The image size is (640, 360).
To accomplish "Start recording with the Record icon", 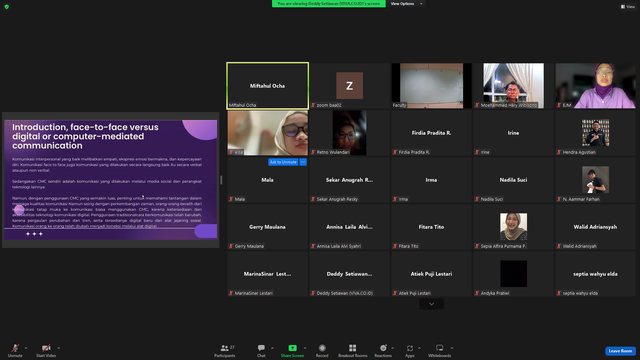I will 322,350.
